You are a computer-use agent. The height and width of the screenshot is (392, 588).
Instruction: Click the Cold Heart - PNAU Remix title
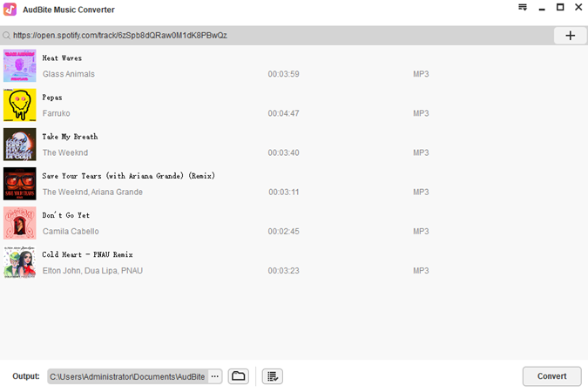coord(87,254)
